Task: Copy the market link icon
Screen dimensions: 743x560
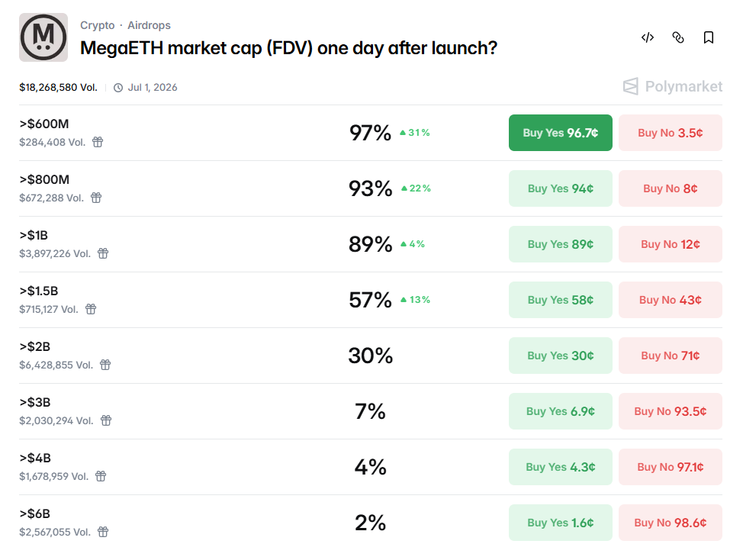Action: pyautogui.click(x=678, y=37)
